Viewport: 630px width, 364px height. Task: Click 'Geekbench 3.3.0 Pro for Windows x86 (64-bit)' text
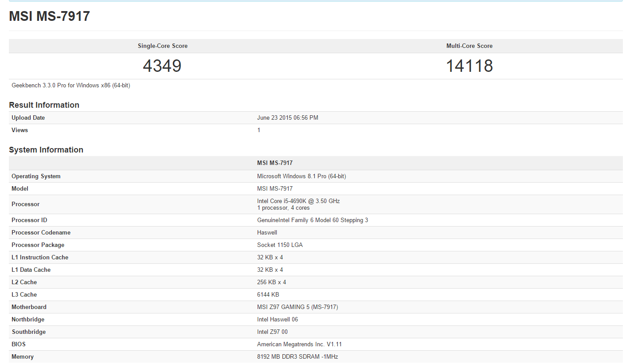pyautogui.click(x=71, y=85)
